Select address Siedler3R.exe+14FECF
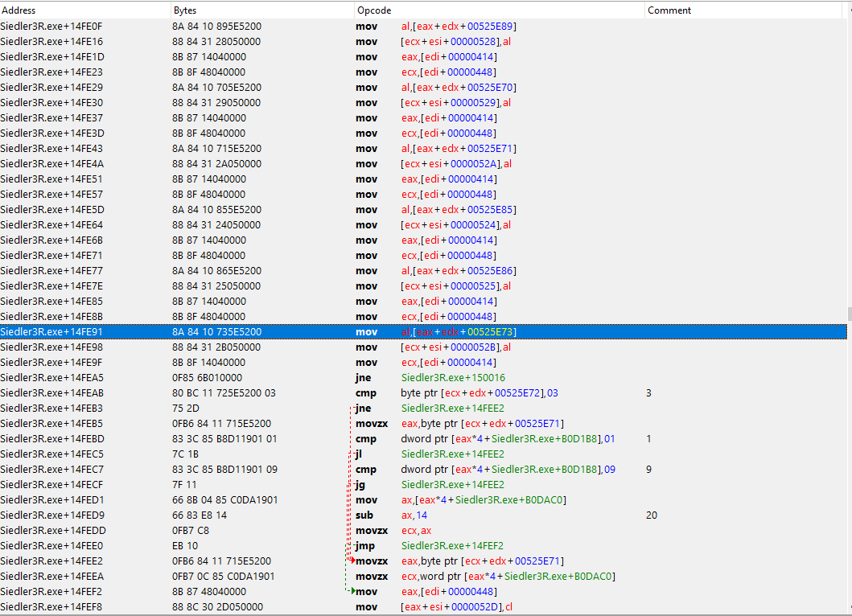 (52, 485)
